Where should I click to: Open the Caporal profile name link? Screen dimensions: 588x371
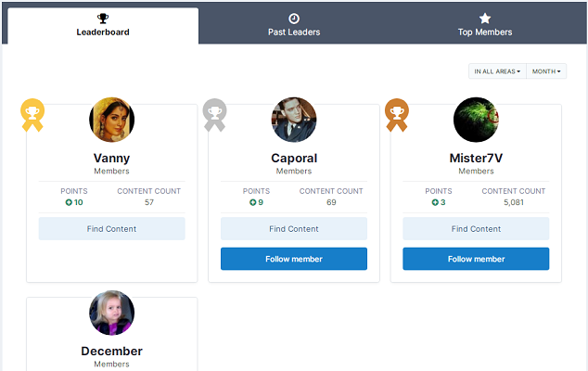click(294, 159)
